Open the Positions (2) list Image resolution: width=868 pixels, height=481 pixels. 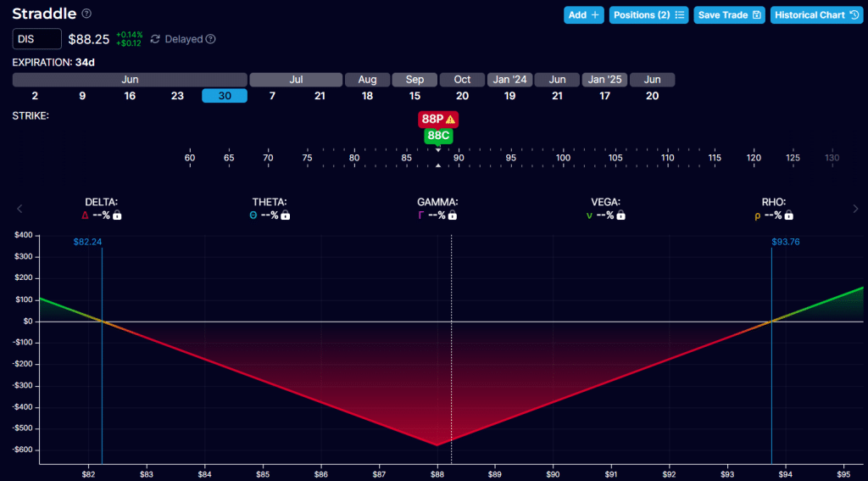tap(649, 15)
